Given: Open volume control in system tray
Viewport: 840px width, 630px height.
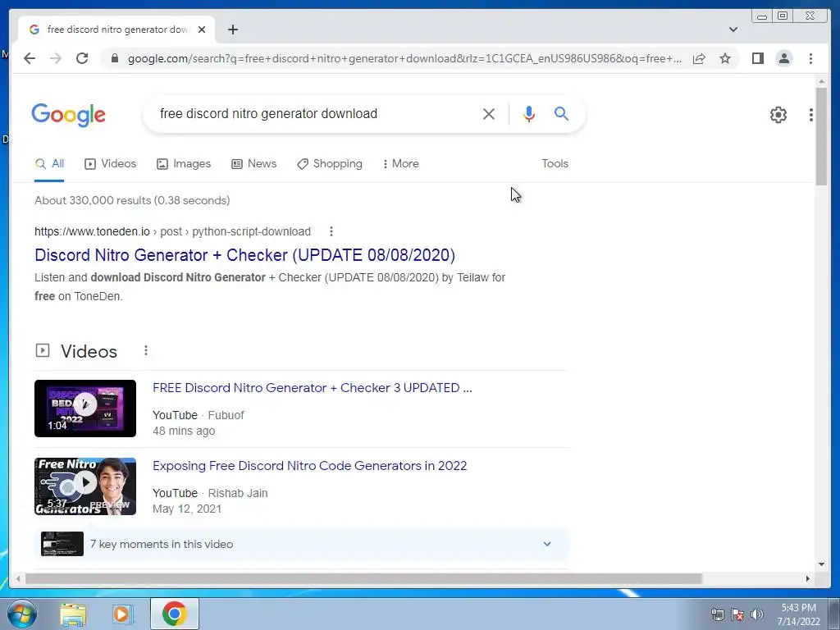Looking at the screenshot, I should [757, 614].
